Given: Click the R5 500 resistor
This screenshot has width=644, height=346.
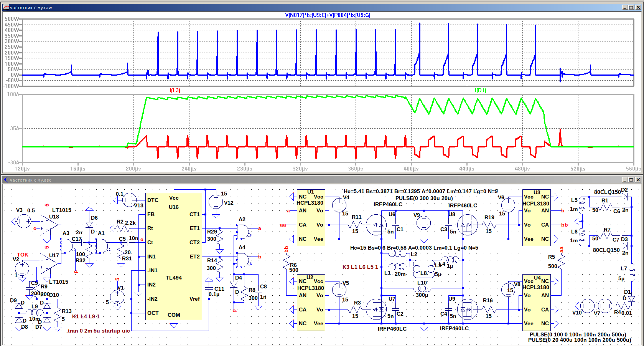Looking at the screenshot, I should (561, 262).
